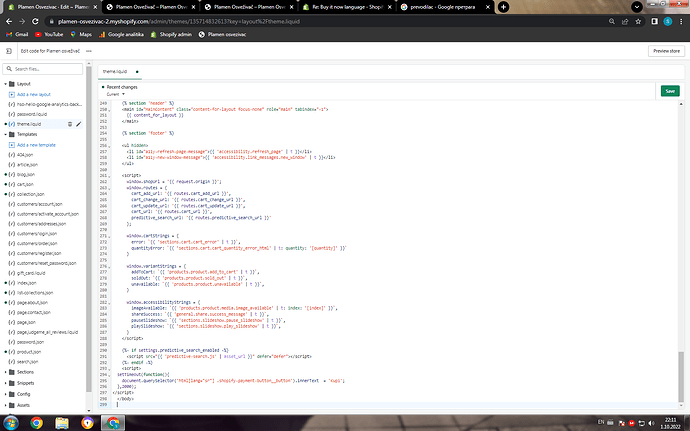Click the green Save button
This screenshot has width=690, height=431.
coord(669,90)
